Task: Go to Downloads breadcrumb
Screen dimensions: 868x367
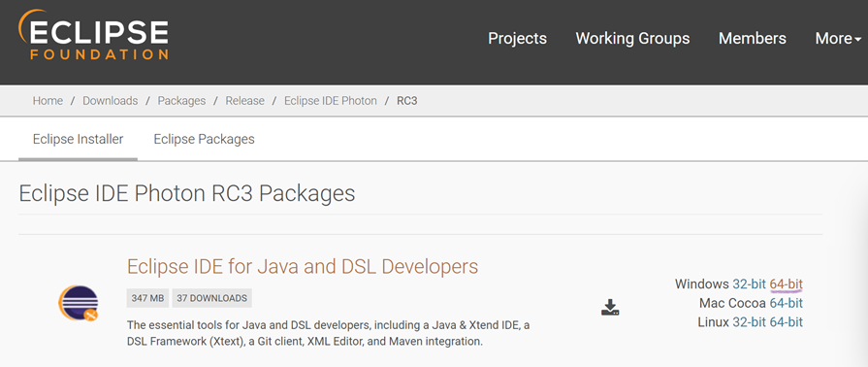Action: [111, 101]
